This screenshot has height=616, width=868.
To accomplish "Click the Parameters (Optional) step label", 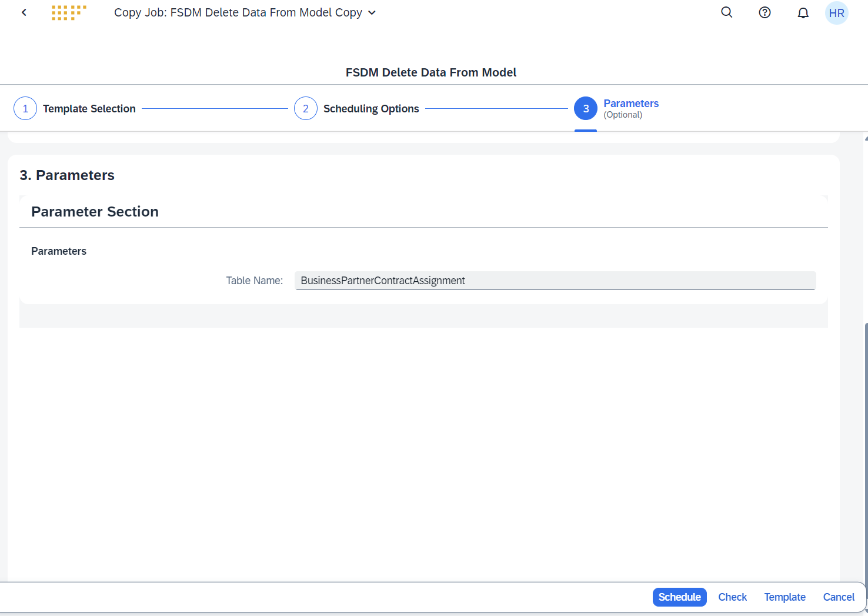I will click(x=630, y=104).
